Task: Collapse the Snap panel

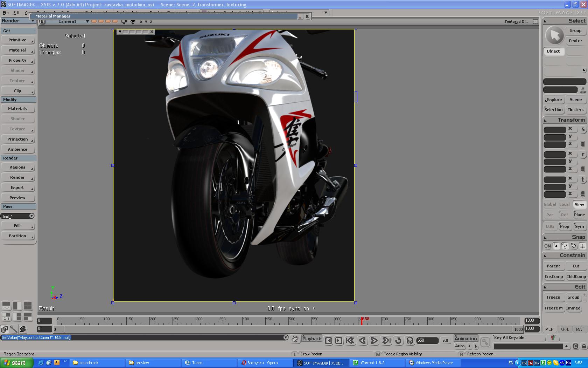Action: pyautogui.click(x=545, y=238)
